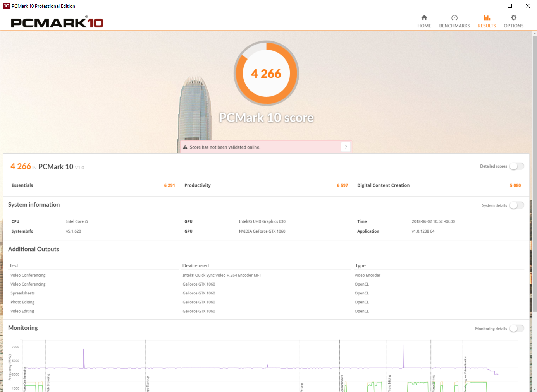Click 'Intel Quick Sync Video H.264 Encoder MFT'

[x=222, y=275]
